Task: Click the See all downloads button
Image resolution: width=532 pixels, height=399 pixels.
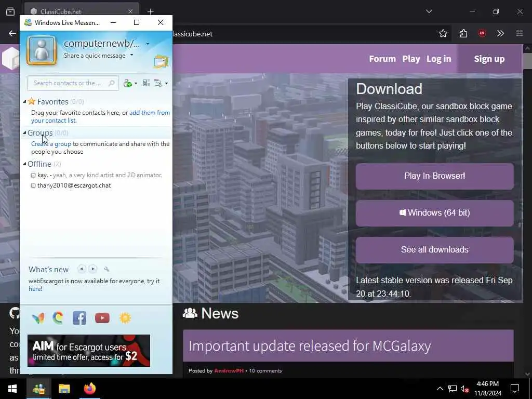Action: pyautogui.click(x=435, y=250)
